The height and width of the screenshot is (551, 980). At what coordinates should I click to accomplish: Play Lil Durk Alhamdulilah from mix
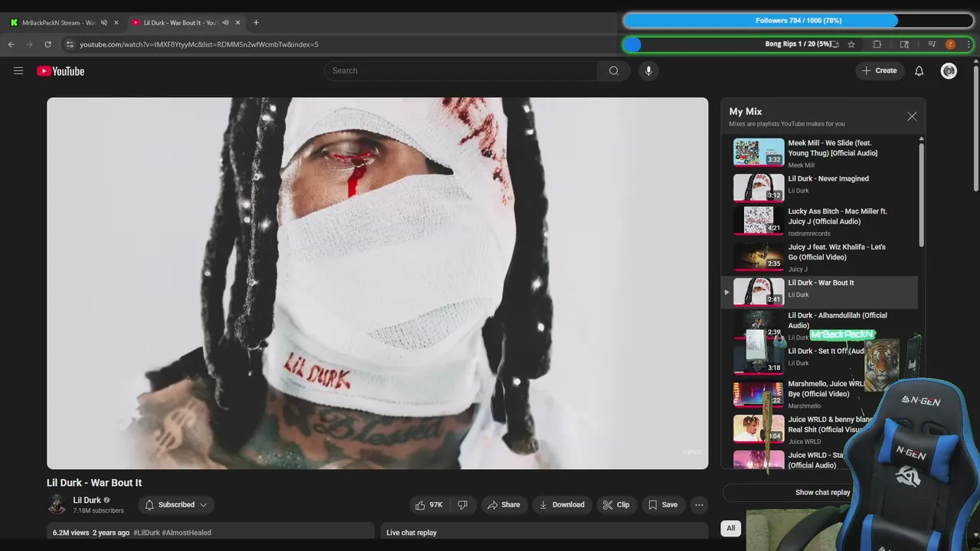click(820, 325)
